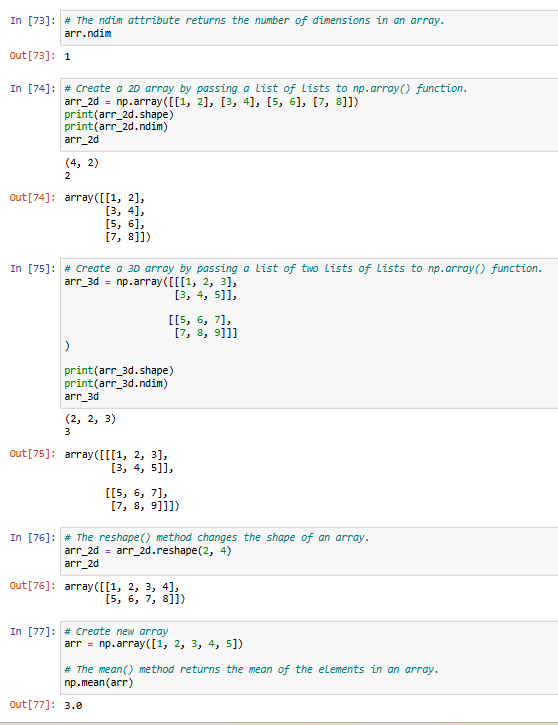Click the 'In [75]:' prompt label

point(33,268)
